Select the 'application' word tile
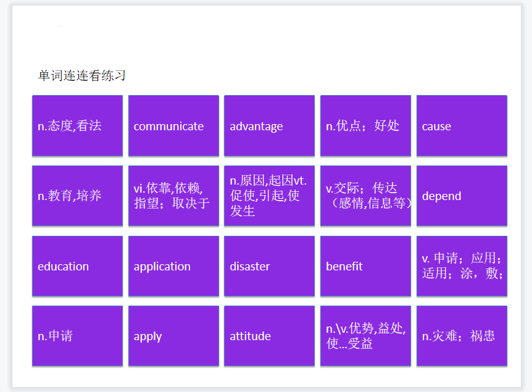532x392 pixels. click(173, 266)
